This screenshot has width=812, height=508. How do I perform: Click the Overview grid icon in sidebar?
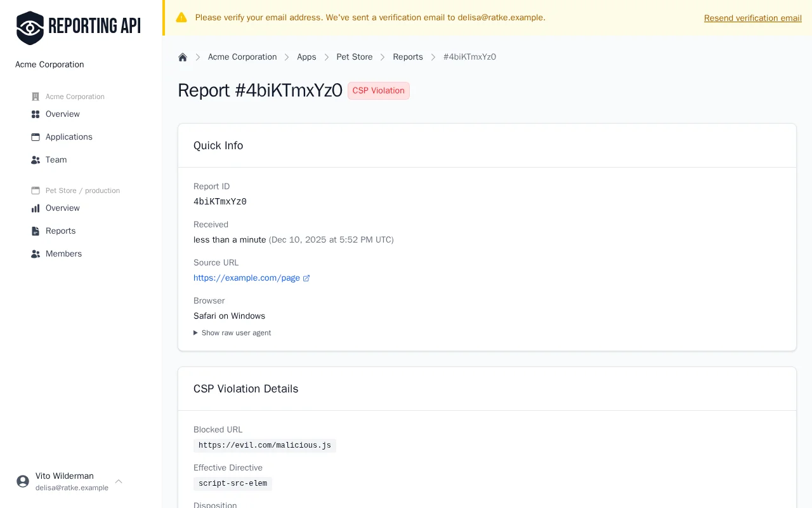[x=36, y=114]
